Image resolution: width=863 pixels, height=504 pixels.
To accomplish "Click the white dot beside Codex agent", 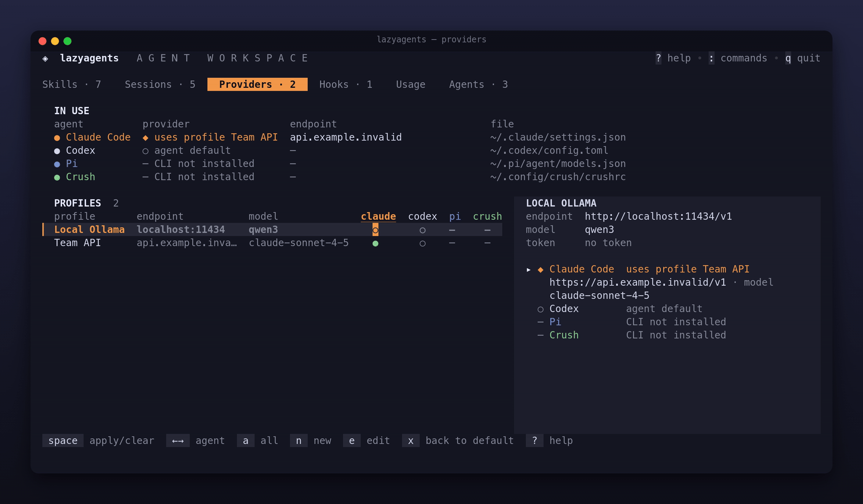I will click(x=57, y=151).
